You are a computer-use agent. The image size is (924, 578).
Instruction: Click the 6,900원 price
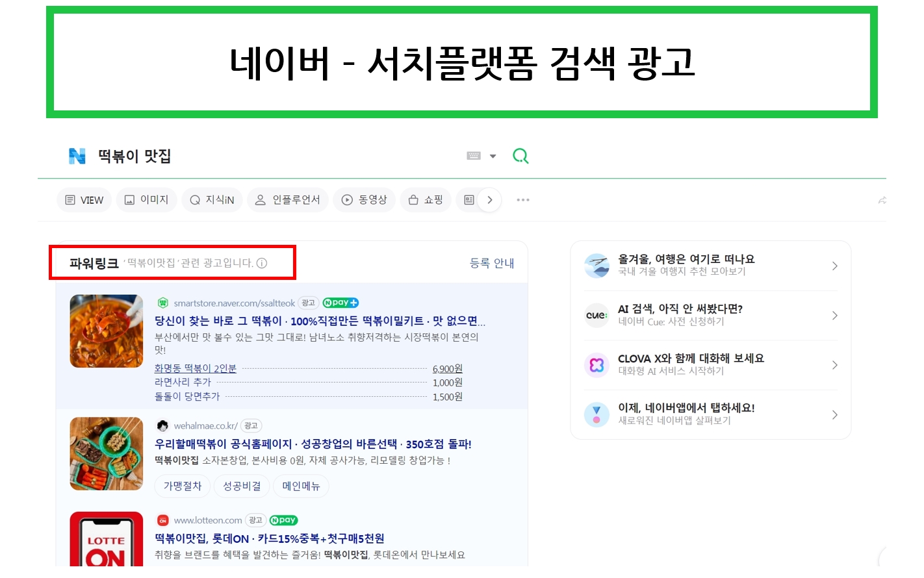[x=448, y=369]
